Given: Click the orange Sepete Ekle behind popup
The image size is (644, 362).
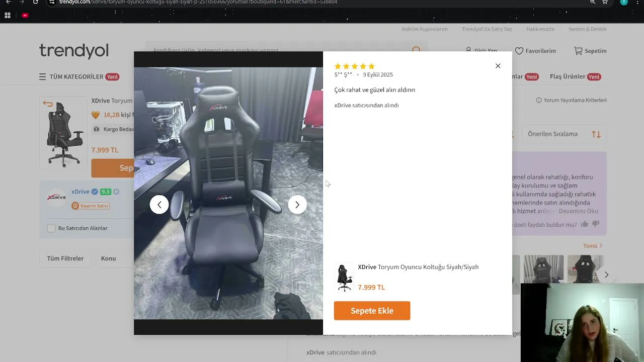Looking at the screenshot, I should 113,168.
